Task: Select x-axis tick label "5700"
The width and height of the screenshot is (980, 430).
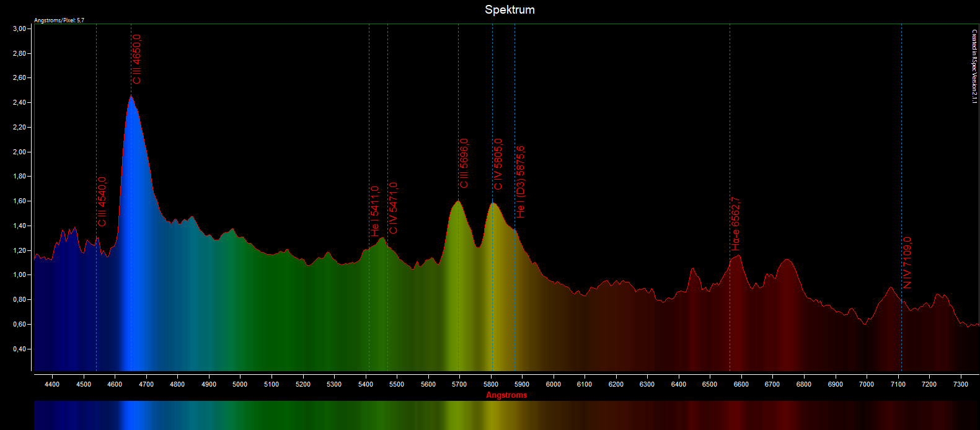Action: point(459,384)
